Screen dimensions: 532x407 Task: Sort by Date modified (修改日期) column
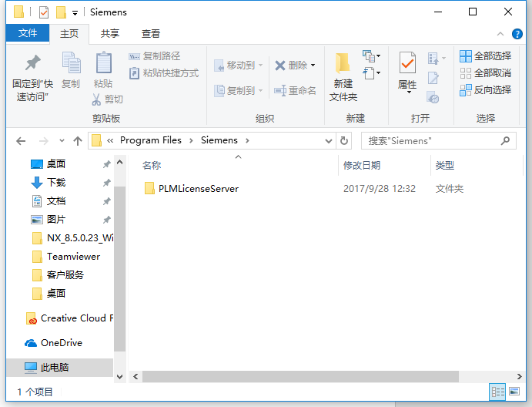(362, 166)
